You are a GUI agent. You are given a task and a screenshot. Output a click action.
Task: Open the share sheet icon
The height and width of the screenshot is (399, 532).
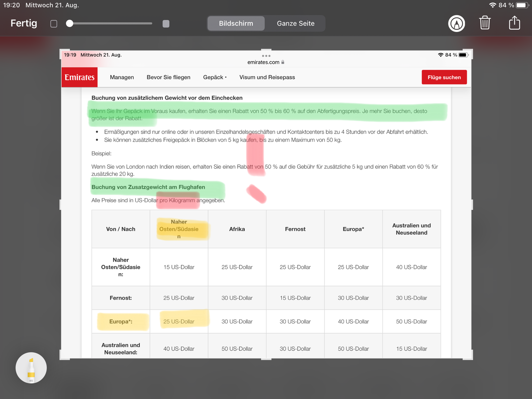coord(514,23)
